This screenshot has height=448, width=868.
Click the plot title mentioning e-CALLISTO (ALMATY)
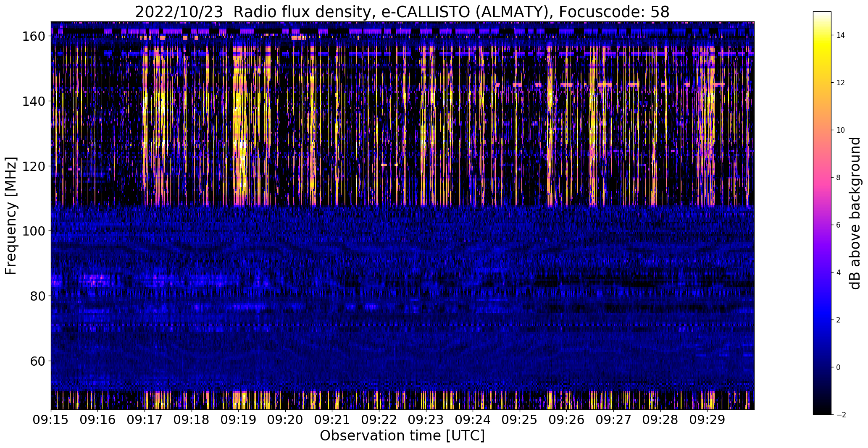[x=402, y=12]
